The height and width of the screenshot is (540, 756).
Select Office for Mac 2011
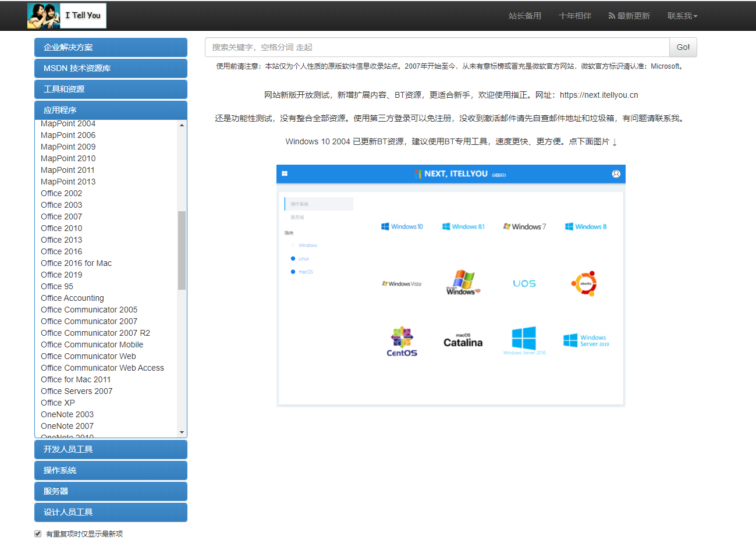click(76, 379)
